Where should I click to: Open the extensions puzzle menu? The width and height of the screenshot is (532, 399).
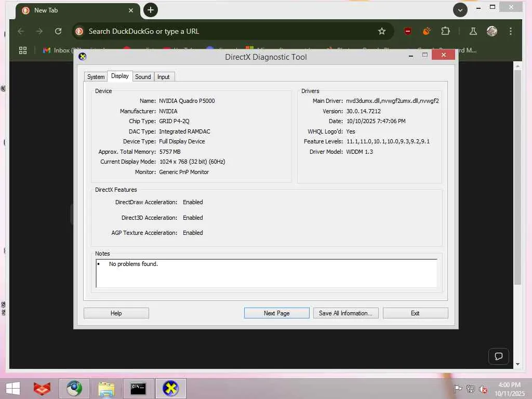click(445, 31)
